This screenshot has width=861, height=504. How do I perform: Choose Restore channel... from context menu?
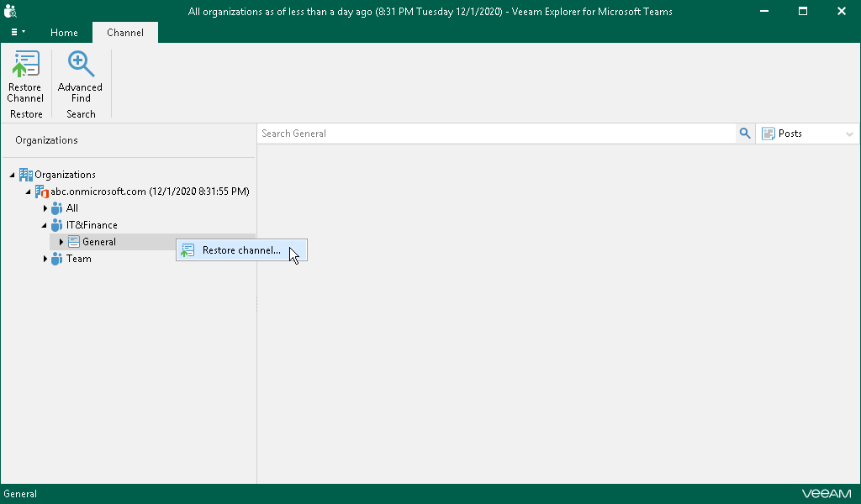tap(241, 250)
